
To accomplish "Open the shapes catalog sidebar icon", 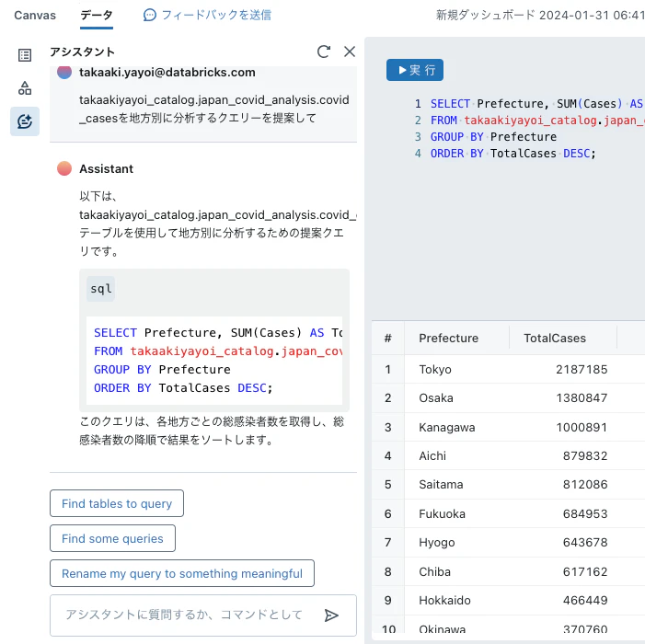I will point(25,88).
